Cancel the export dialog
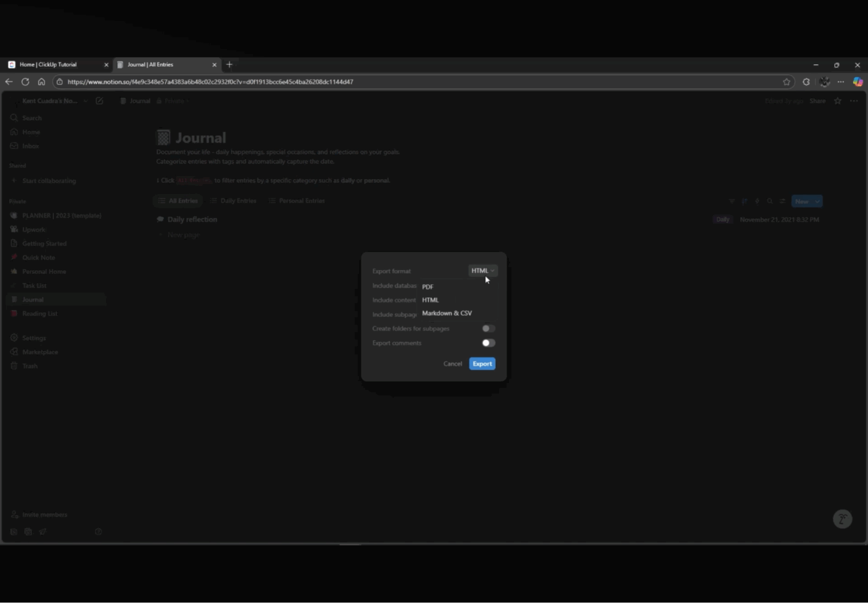 pyautogui.click(x=453, y=364)
